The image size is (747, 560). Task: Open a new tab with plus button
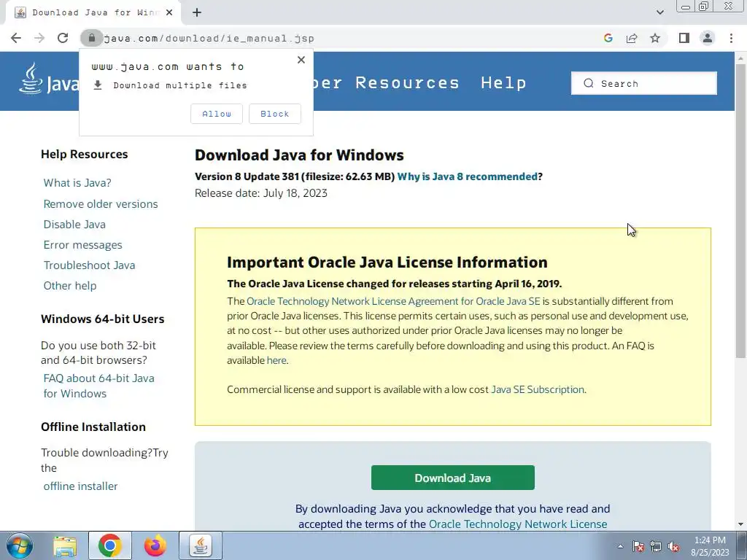pos(197,13)
